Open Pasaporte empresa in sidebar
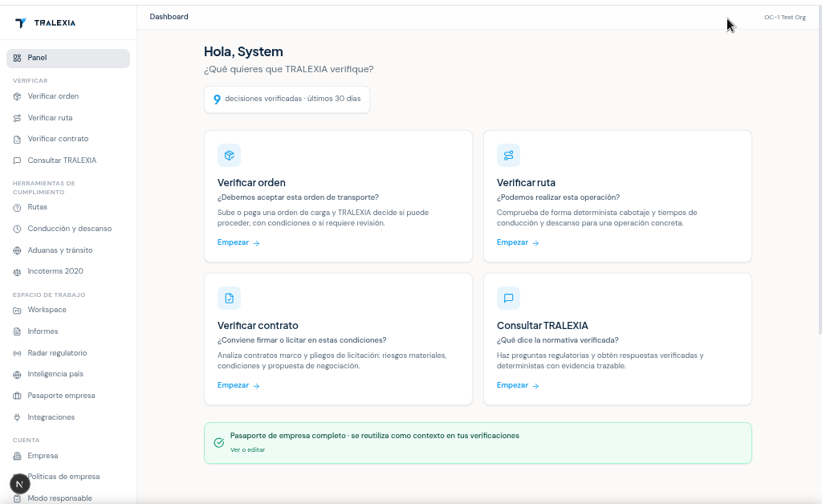 [68, 396]
